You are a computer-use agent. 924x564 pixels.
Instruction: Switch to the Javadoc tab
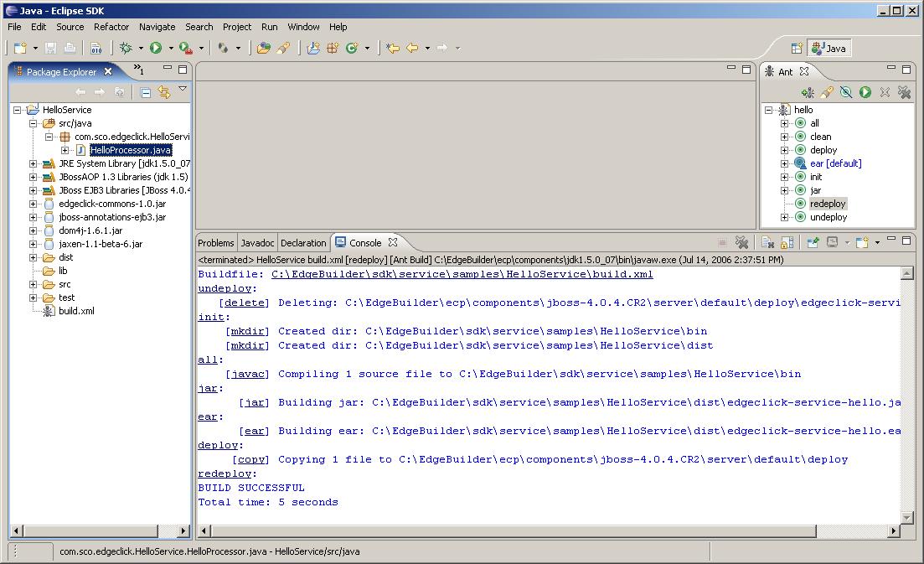(x=257, y=243)
